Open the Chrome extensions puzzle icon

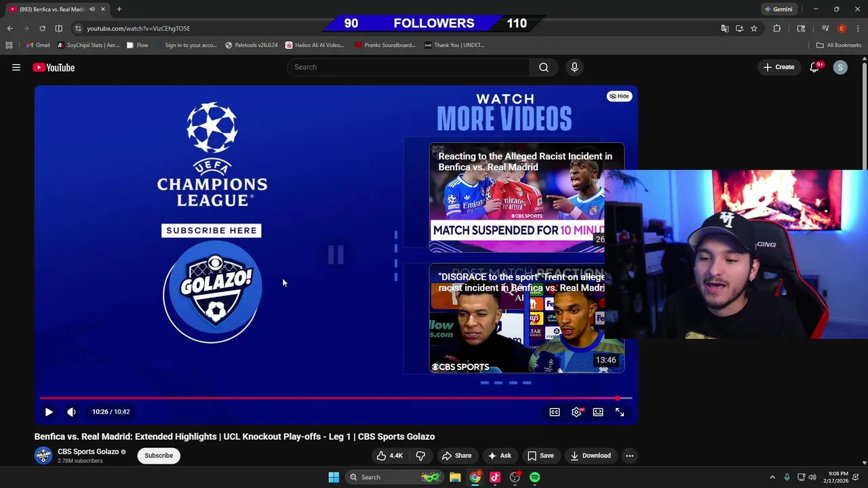tap(777, 28)
